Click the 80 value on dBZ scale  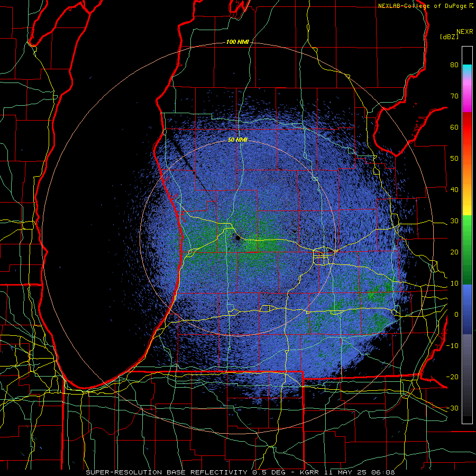(454, 65)
